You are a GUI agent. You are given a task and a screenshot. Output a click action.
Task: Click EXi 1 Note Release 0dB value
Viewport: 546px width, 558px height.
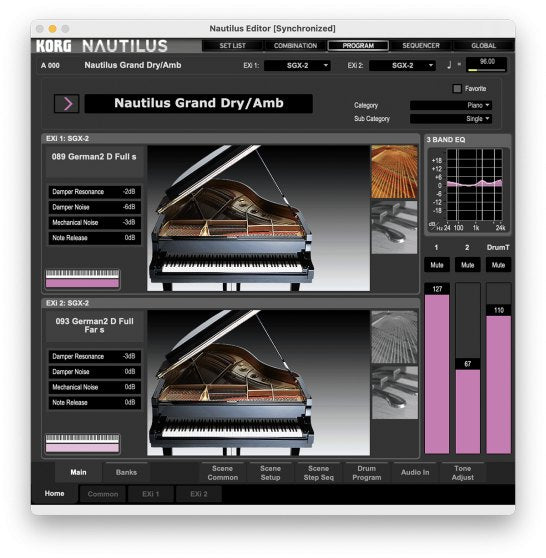pyautogui.click(x=94, y=238)
